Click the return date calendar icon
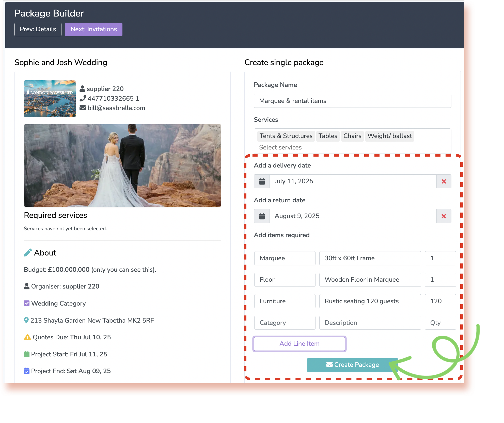 (x=262, y=216)
